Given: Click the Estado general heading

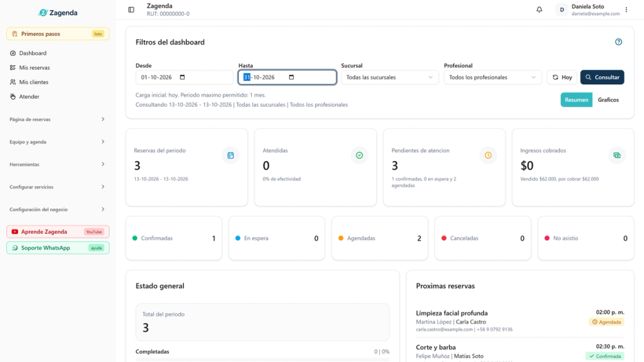Looking at the screenshot, I should [x=160, y=286].
